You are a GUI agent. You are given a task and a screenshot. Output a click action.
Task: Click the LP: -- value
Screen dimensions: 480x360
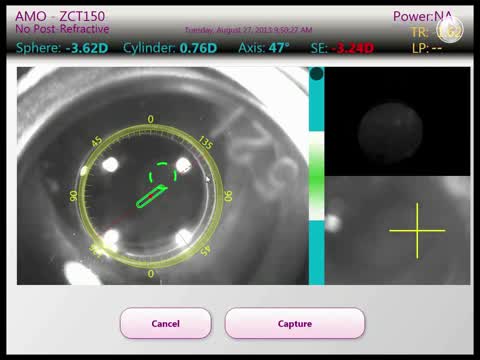click(427, 49)
